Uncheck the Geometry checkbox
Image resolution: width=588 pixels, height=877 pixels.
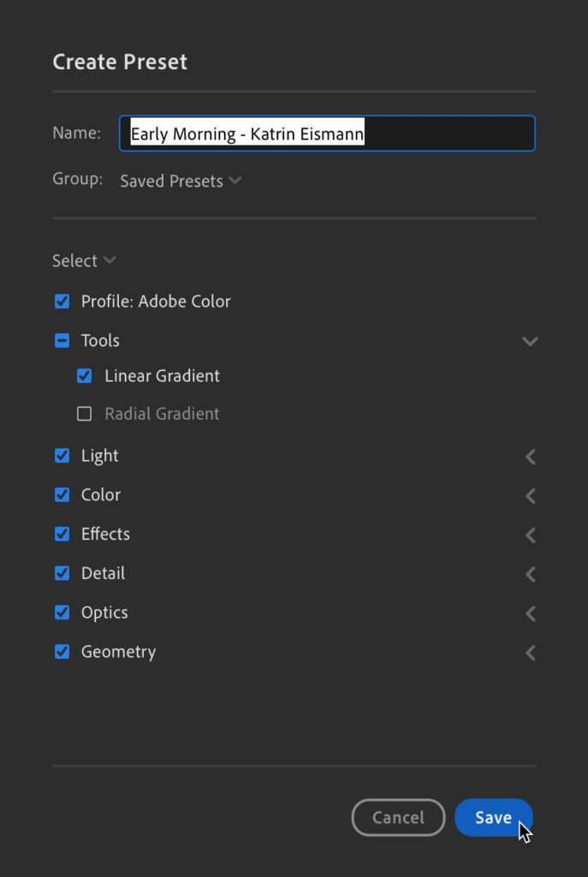tap(62, 652)
